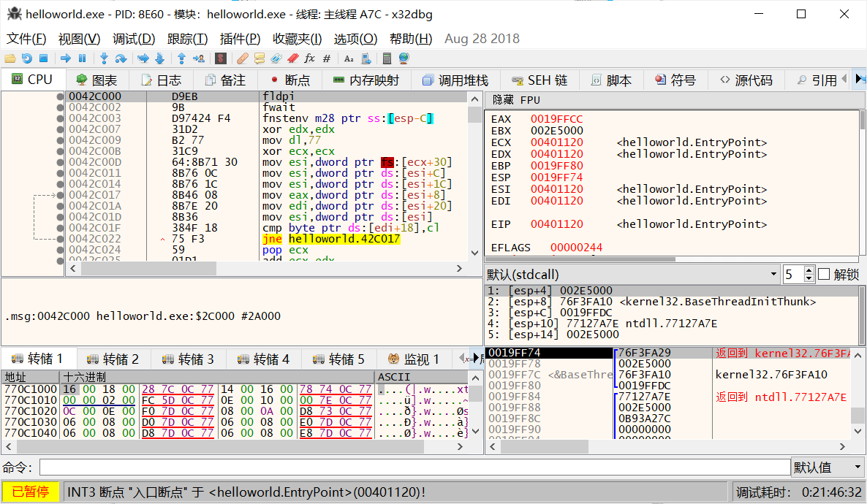Show the labels list icon
This screenshot has width=867, height=504.
(276, 58)
